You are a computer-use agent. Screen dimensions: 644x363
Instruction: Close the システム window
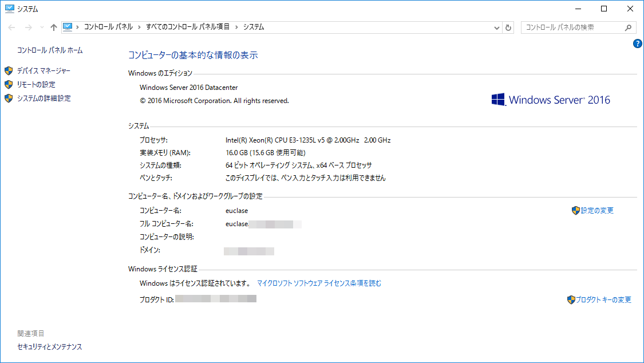click(630, 9)
